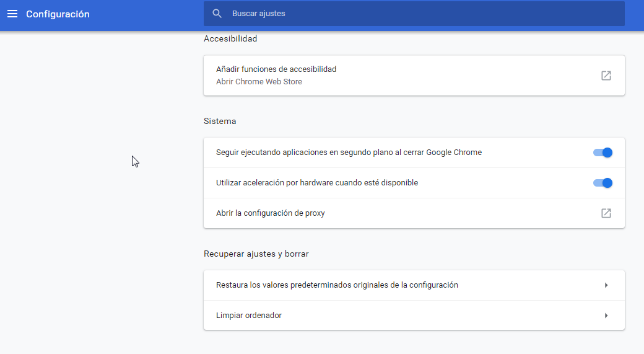
Task: Click the Configuración title
Action: pos(58,14)
